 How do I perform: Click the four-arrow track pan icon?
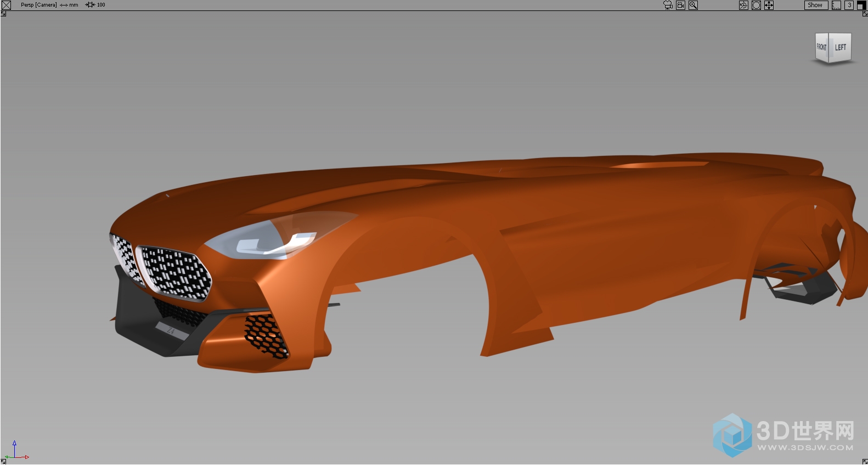click(769, 5)
